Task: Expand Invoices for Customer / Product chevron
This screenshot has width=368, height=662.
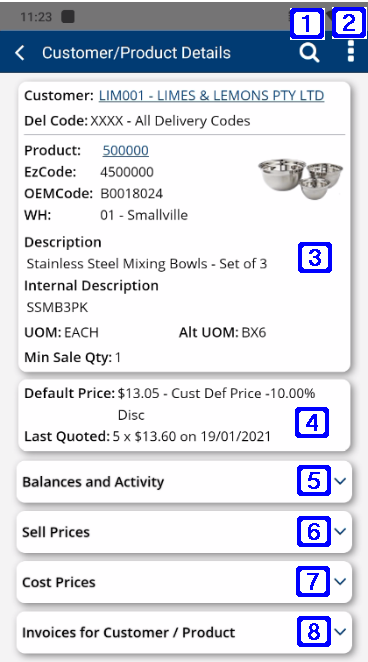Action: pos(340,632)
